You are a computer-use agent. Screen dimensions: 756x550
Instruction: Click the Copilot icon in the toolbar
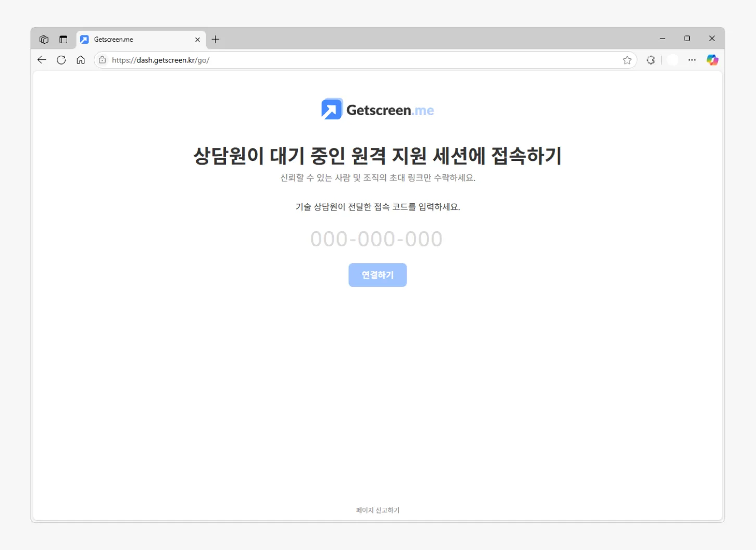(712, 60)
